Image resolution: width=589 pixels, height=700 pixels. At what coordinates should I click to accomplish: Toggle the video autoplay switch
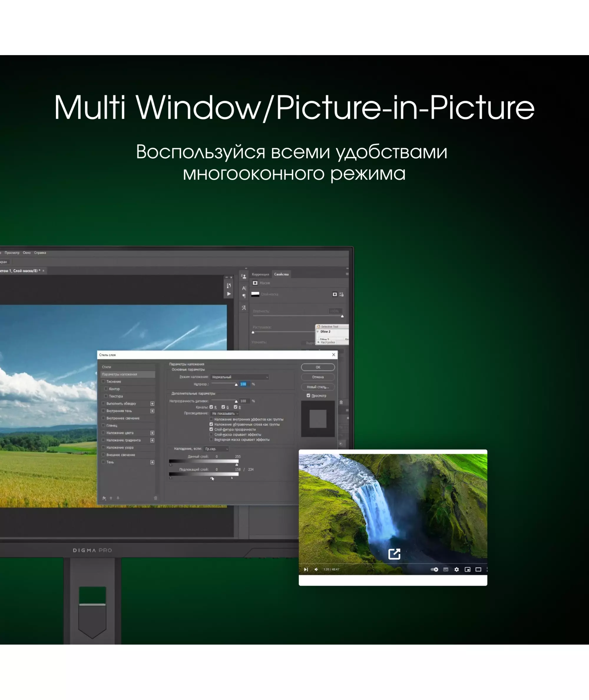(434, 569)
